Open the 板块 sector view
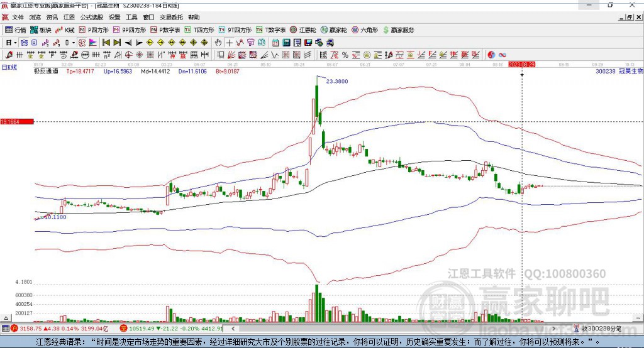This screenshot has height=348, width=644. coord(41,30)
